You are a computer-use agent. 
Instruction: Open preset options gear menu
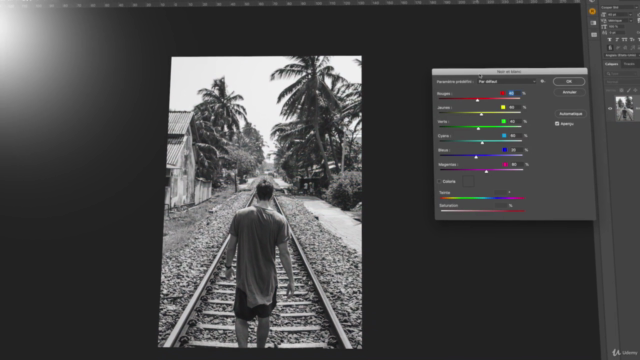pos(542,81)
